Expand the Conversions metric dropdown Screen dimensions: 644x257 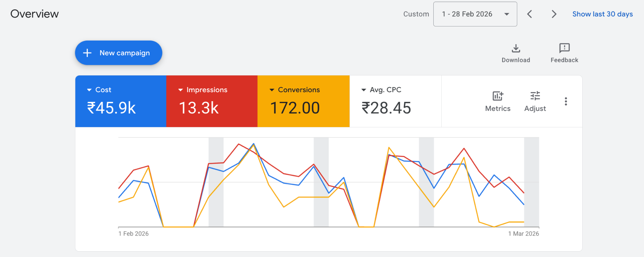tap(272, 90)
